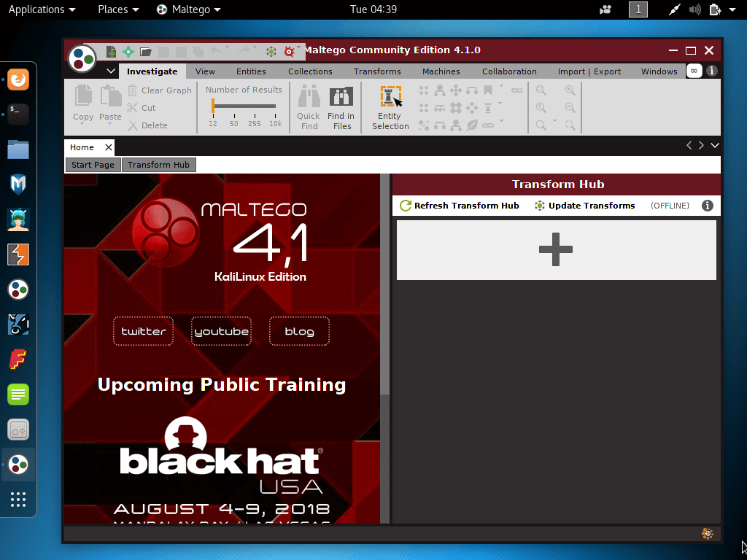Open the document list dropdown chevron
747x560 pixels.
tap(715, 145)
